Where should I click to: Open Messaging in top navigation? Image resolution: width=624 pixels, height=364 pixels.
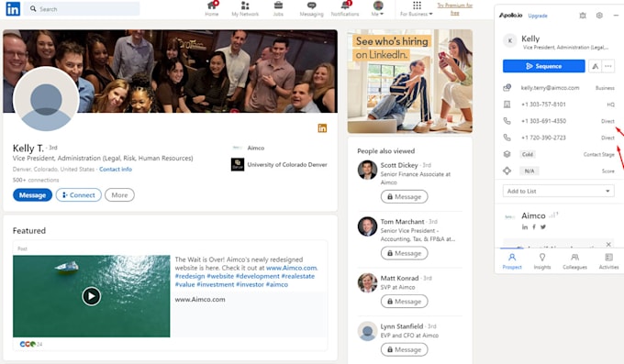pos(311,9)
